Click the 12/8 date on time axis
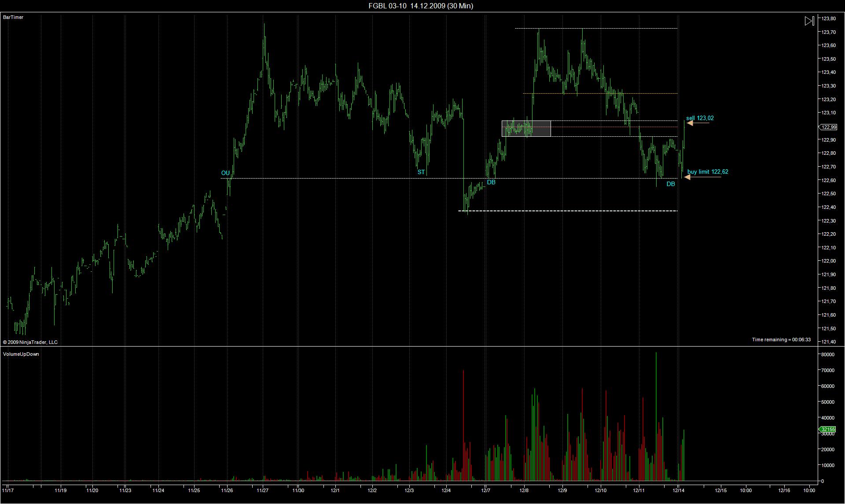Screen dimensions: 845x504 (x=524, y=490)
